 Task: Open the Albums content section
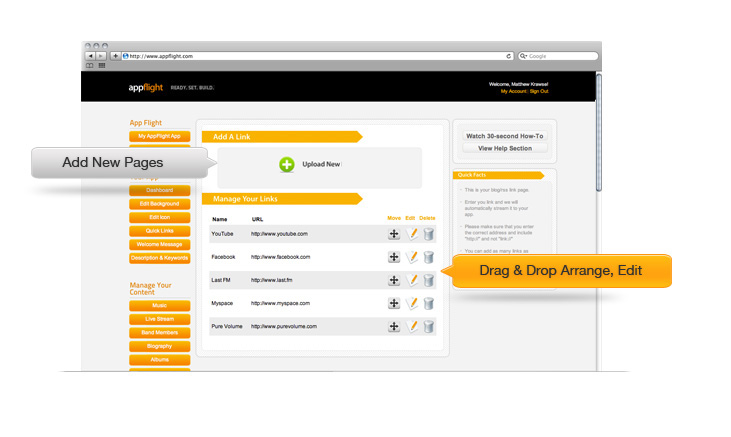[159, 360]
